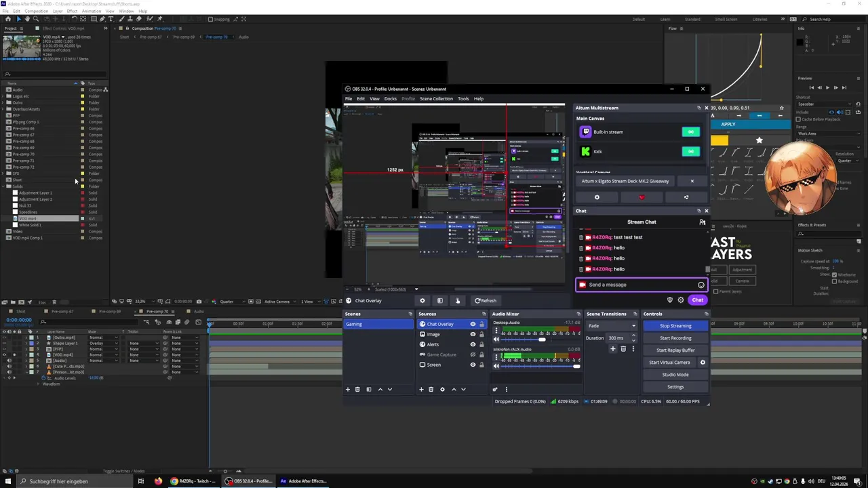Open chat community users icon
Viewport: 868px width, 488px height.
tap(703, 222)
